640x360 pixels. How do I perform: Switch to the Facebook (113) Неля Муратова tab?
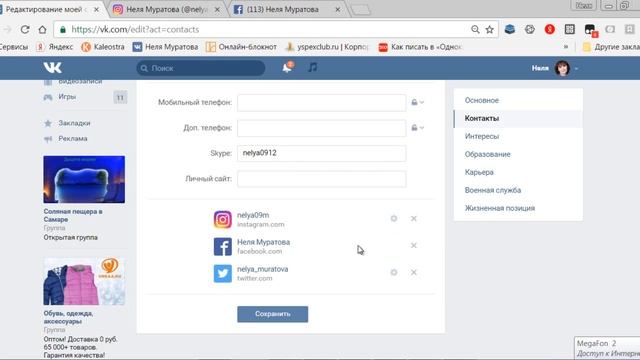[286, 9]
